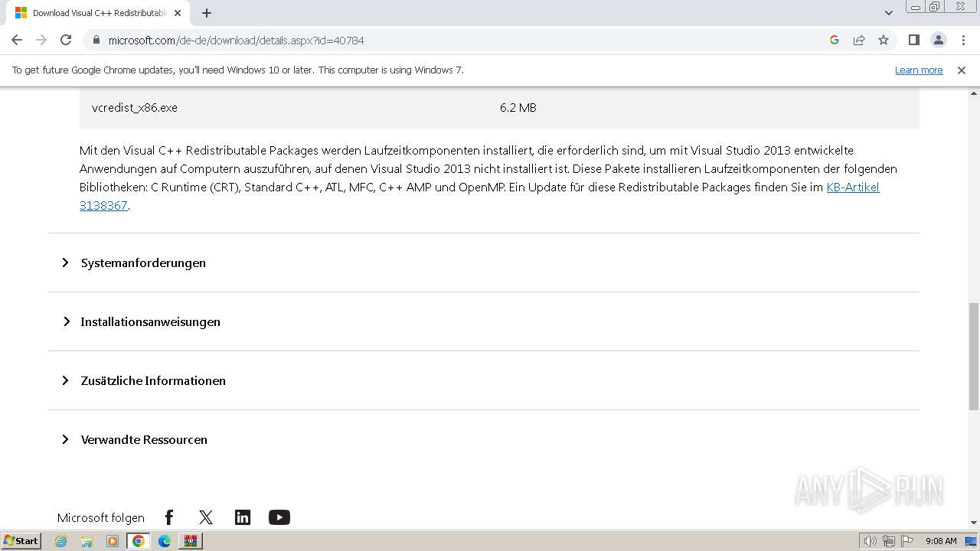Switch to Chrome in taskbar

139,541
